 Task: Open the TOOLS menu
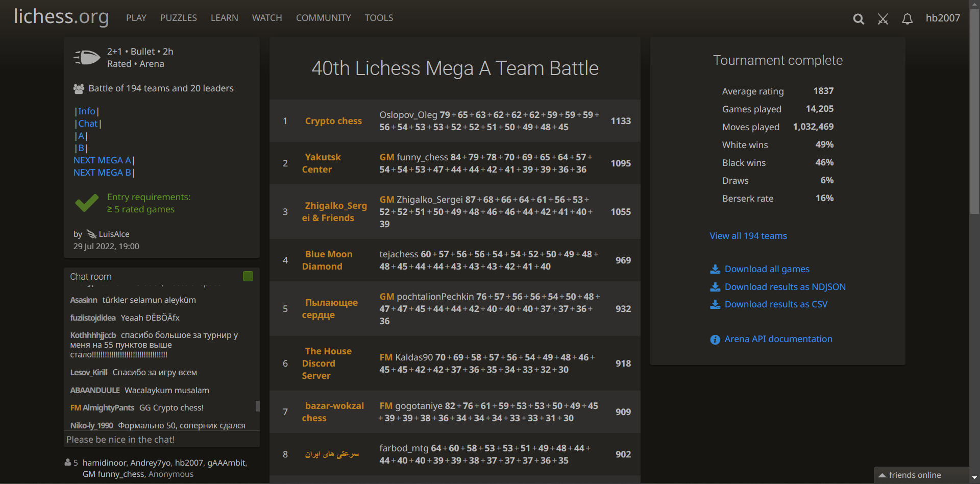click(379, 18)
